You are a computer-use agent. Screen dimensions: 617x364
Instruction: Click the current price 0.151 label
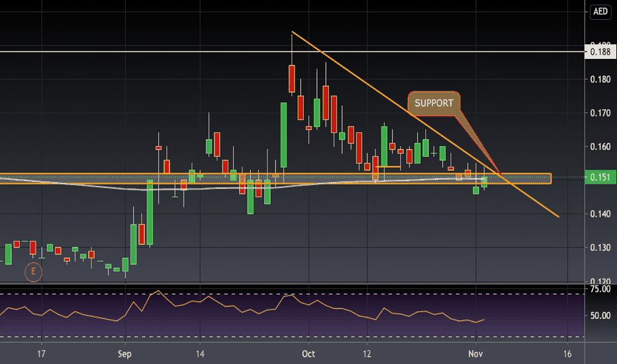[600, 177]
